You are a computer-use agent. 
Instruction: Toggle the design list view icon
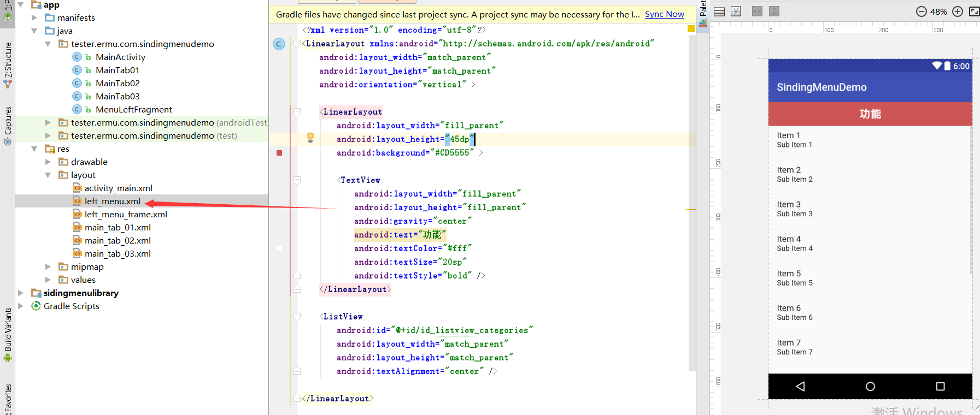pos(719,11)
